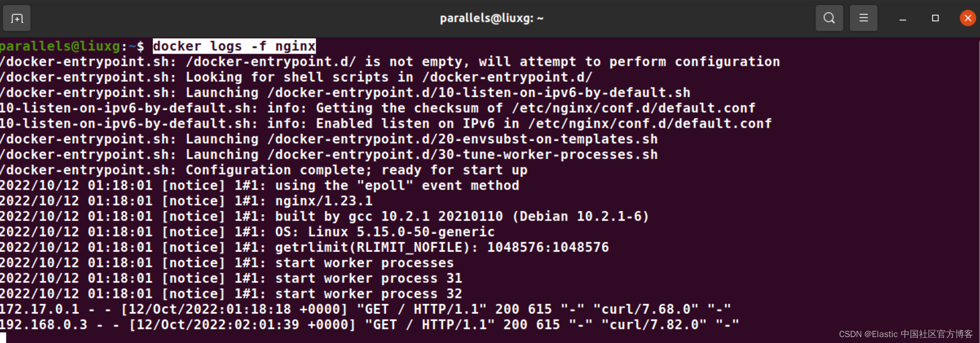Click the 'start worker process 32' line
Screen dimensions: 980x343
(231, 294)
